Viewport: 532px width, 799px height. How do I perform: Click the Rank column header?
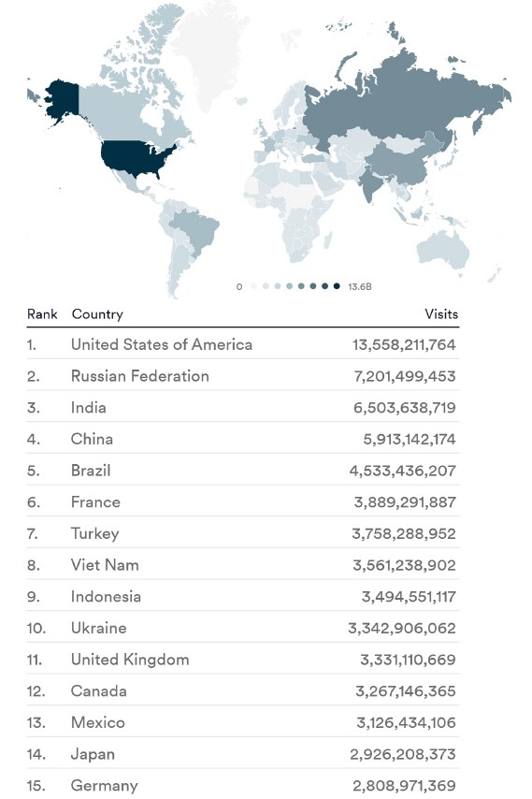(42, 314)
